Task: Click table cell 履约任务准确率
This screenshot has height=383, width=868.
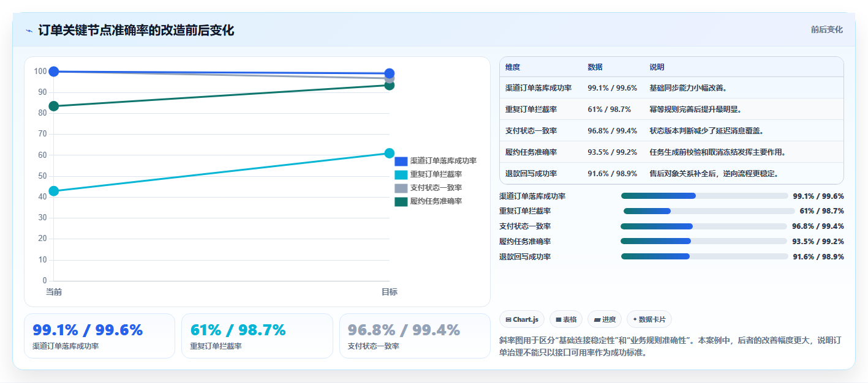Action: pyautogui.click(x=531, y=152)
